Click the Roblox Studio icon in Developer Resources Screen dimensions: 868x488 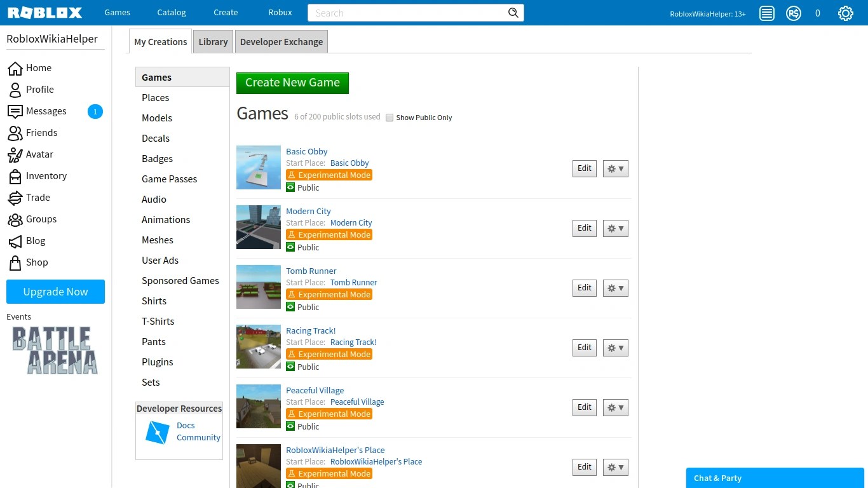point(157,432)
